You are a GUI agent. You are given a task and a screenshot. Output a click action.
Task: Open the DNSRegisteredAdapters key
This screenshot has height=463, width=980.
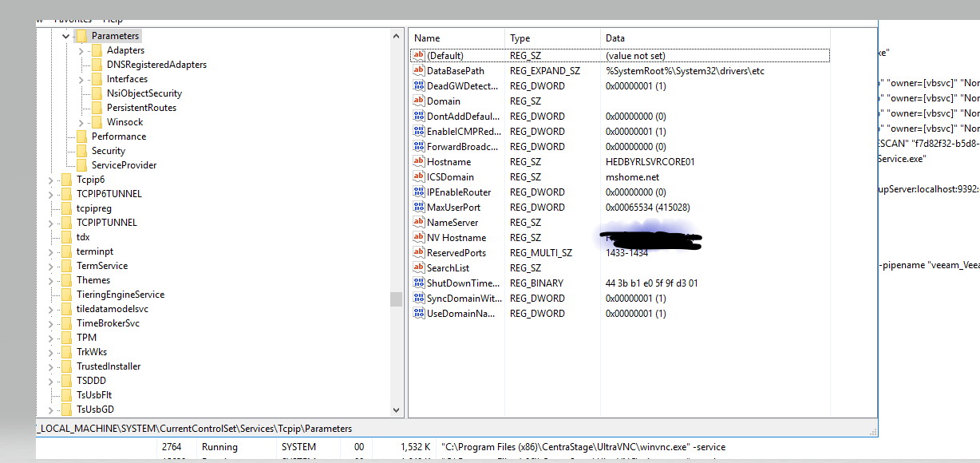pyautogui.click(x=156, y=65)
